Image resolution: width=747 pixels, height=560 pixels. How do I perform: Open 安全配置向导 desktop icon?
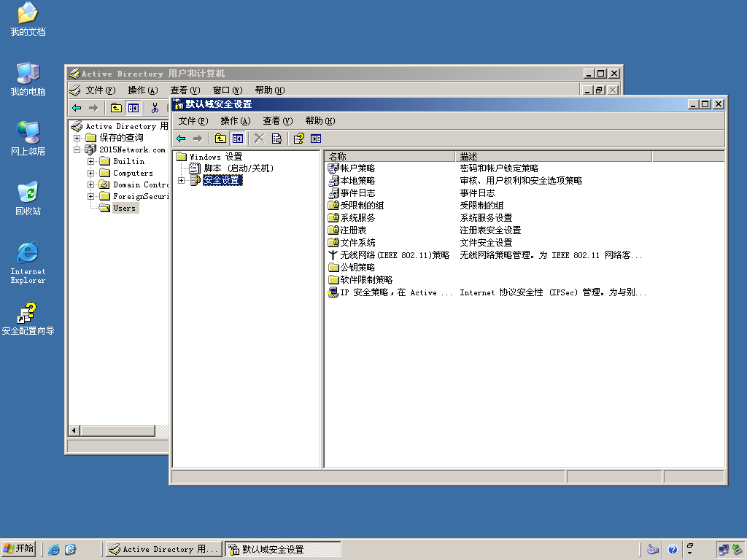(x=28, y=319)
